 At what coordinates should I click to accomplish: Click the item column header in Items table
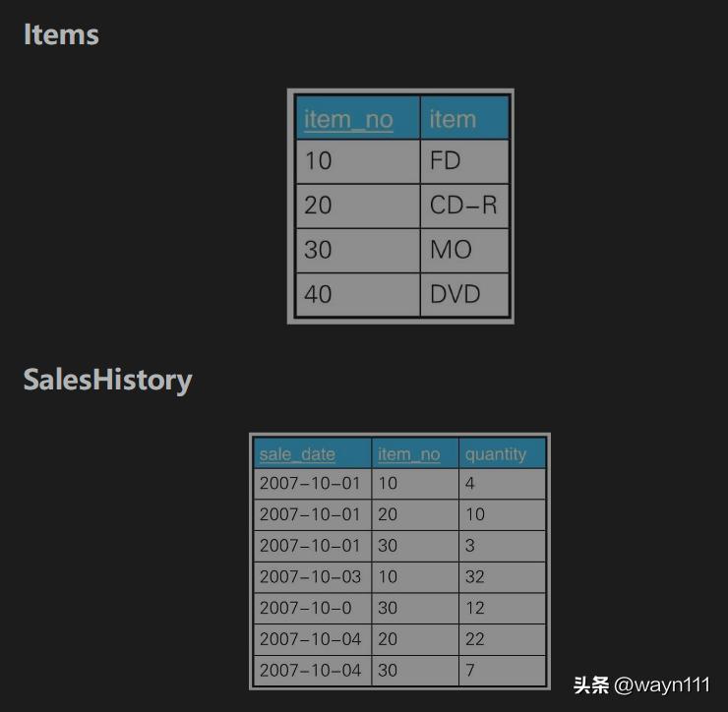pyautogui.click(x=453, y=119)
